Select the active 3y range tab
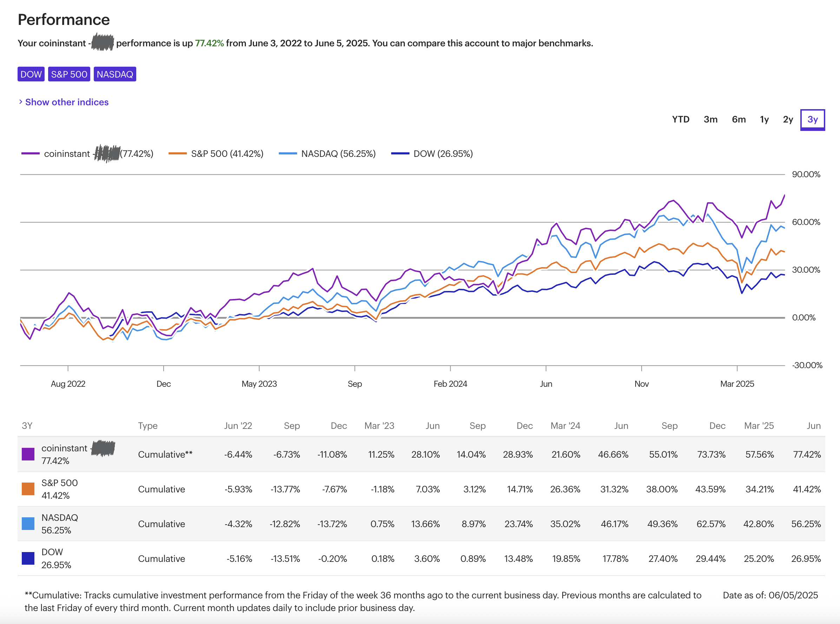 [x=812, y=120]
